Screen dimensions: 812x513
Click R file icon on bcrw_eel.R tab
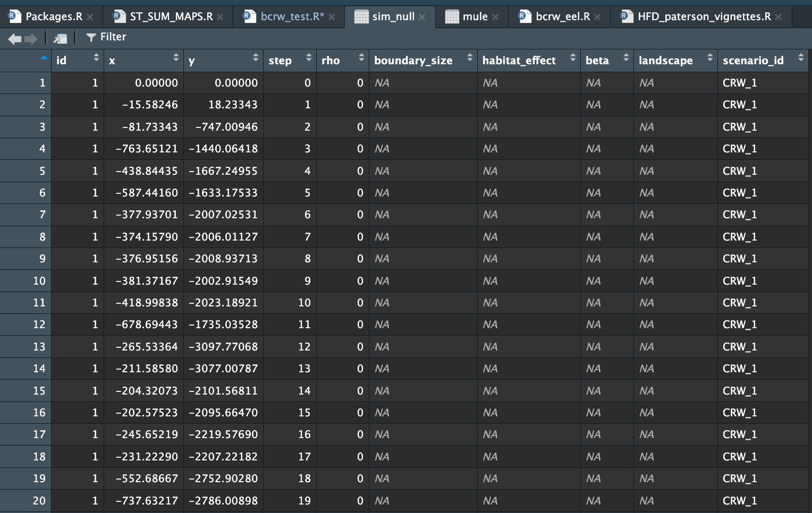(x=525, y=16)
